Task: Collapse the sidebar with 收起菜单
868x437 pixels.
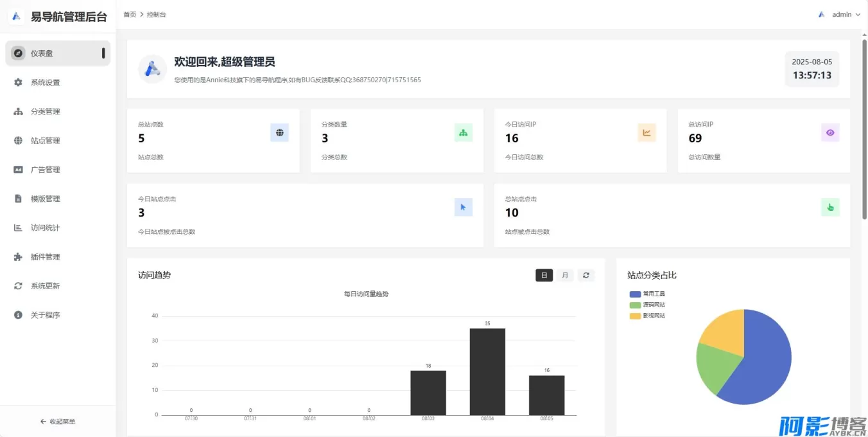Action: click(x=58, y=422)
